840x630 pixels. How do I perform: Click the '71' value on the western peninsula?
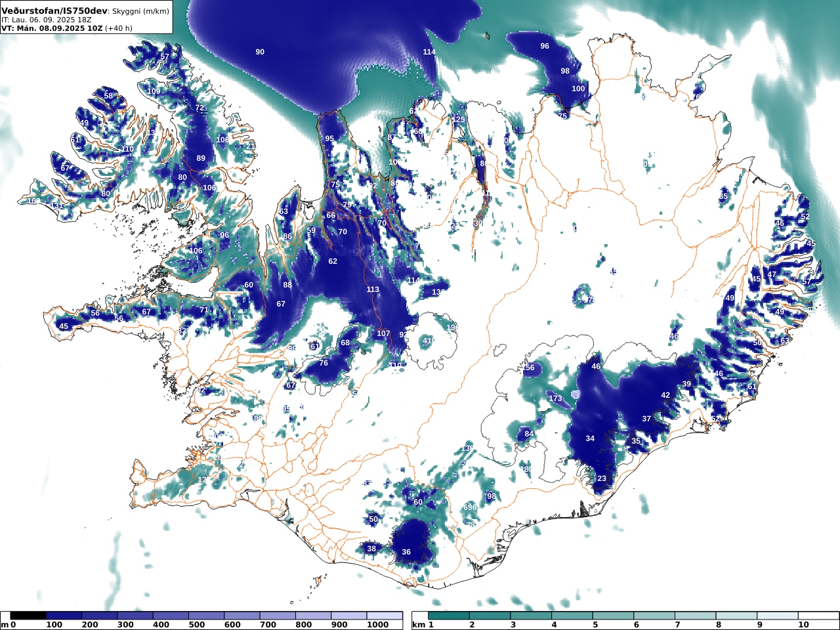tap(203, 310)
